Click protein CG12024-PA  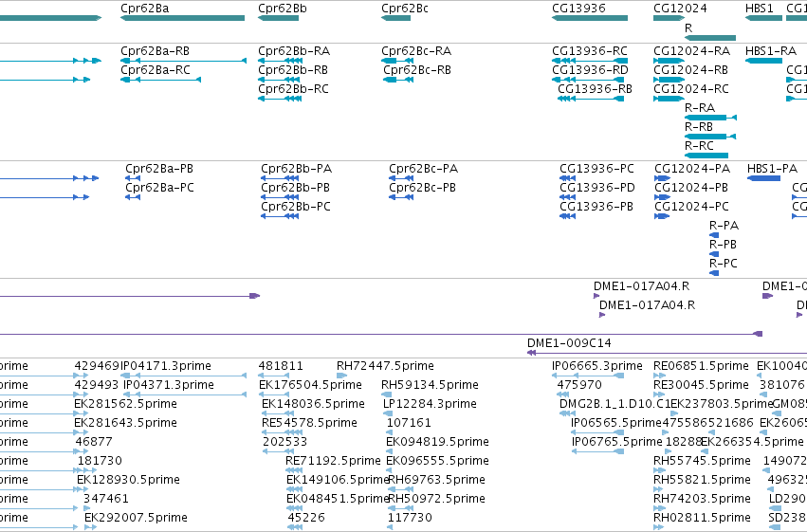click(x=662, y=178)
